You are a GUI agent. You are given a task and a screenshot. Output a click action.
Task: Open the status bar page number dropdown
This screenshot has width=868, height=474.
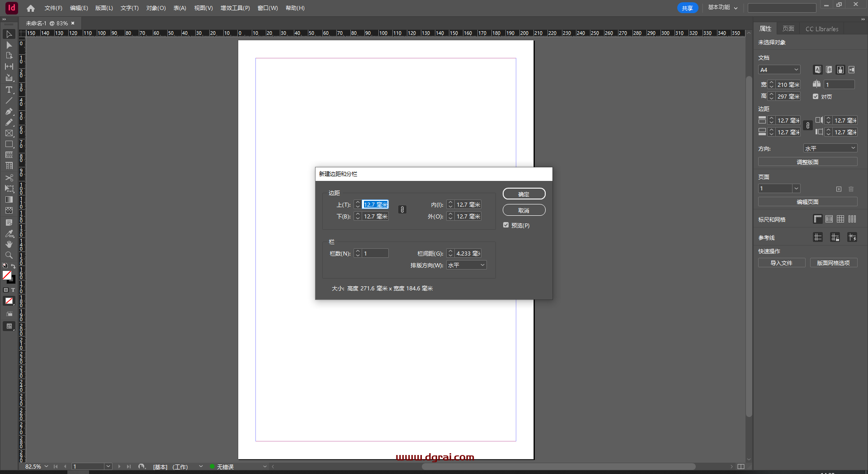(x=108, y=467)
